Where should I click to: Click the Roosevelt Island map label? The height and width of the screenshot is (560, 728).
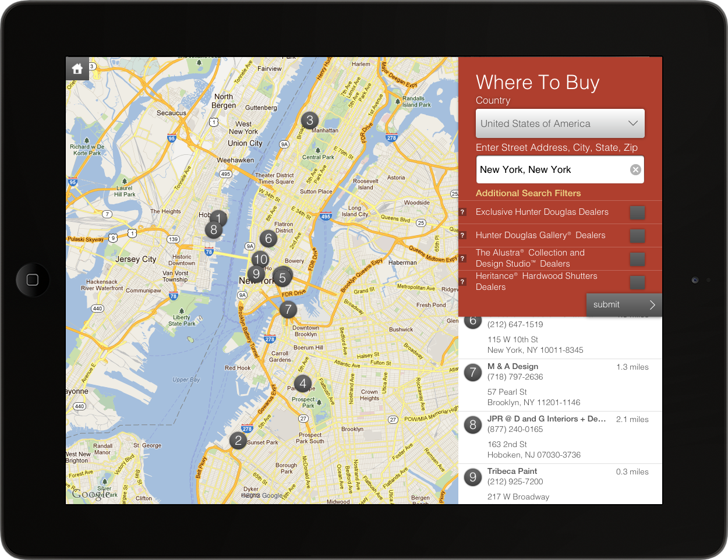(366, 184)
